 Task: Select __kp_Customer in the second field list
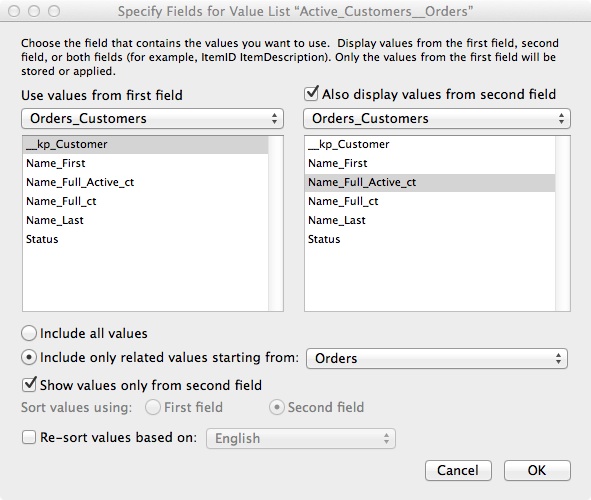[430, 144]
